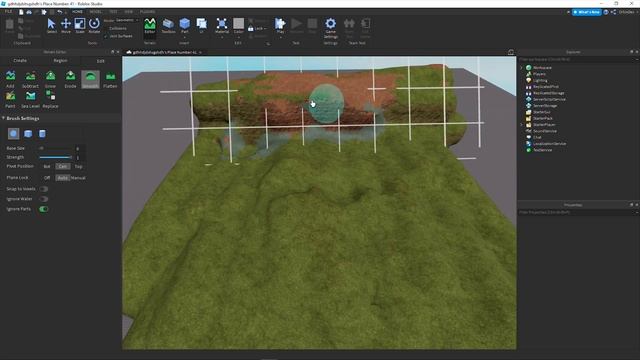Image resolution: width=640 pixels, height=360 pixels.
Task: Open the Create tab in Terrain Editor
Action: point(20,60)
